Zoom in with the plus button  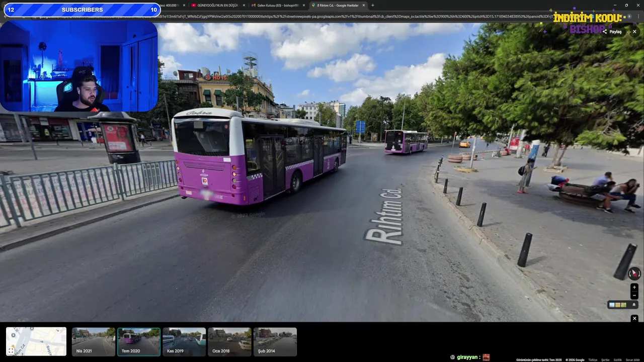[634, 288]
